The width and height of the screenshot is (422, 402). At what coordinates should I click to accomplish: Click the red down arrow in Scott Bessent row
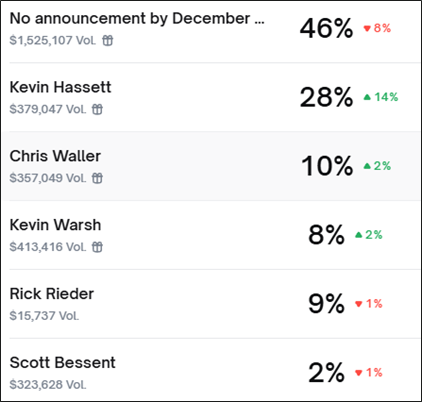tap(359, 373)
